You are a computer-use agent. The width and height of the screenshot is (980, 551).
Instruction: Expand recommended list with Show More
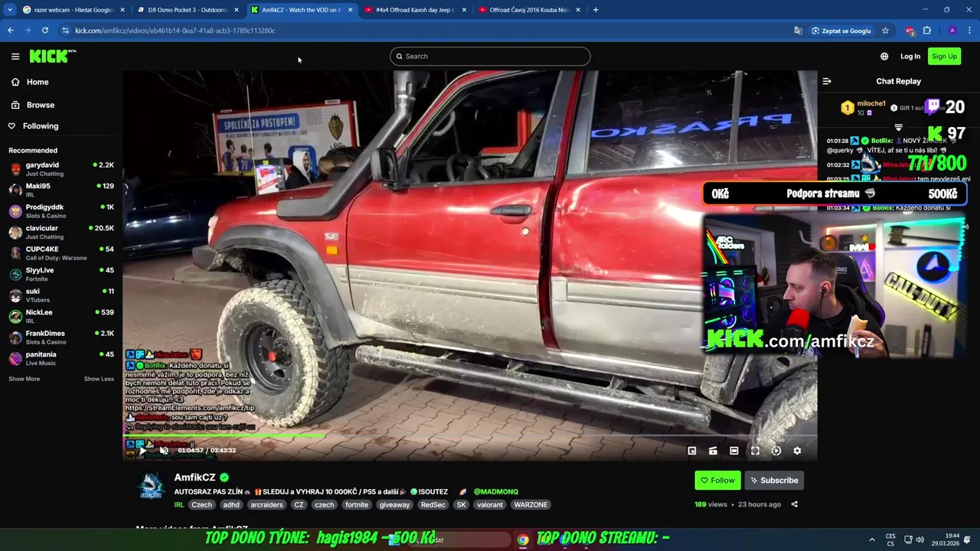[x=24, y=379]
